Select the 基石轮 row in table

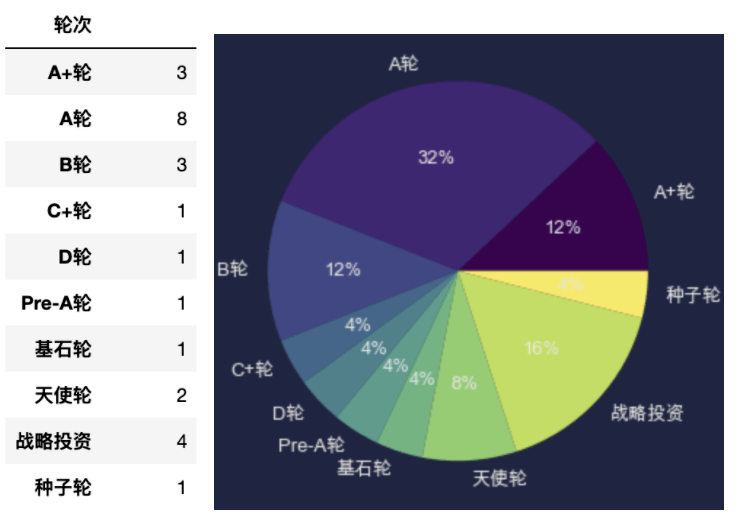pos(101,349)
